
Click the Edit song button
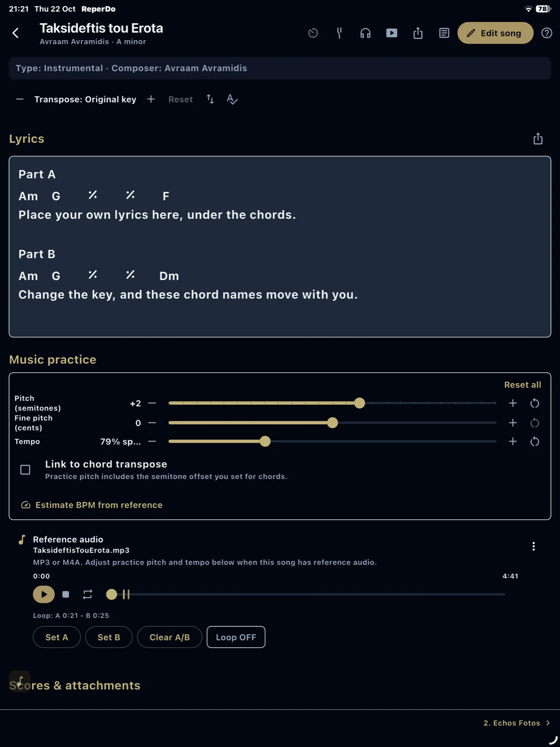(495, 33)
